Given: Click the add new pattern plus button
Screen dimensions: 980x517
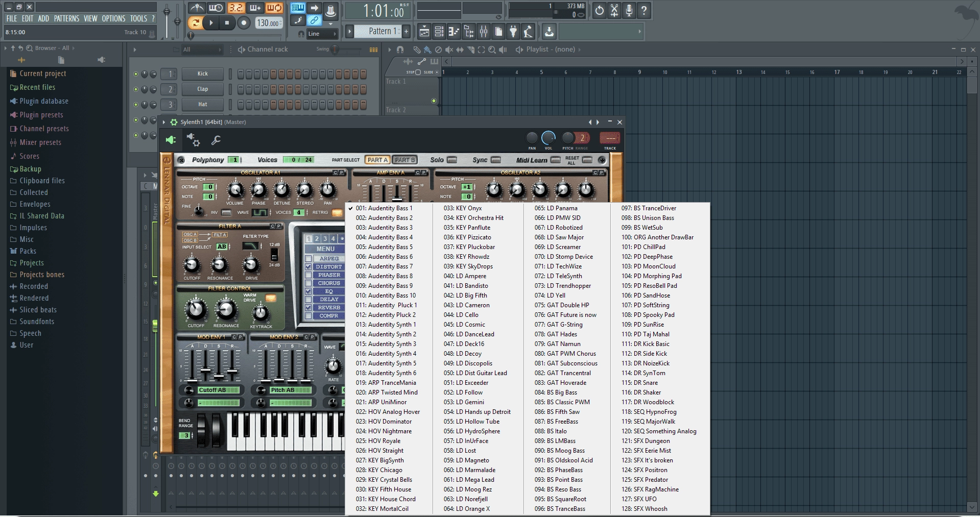Looking at the screenshot, I should click(x=406, y=31).
